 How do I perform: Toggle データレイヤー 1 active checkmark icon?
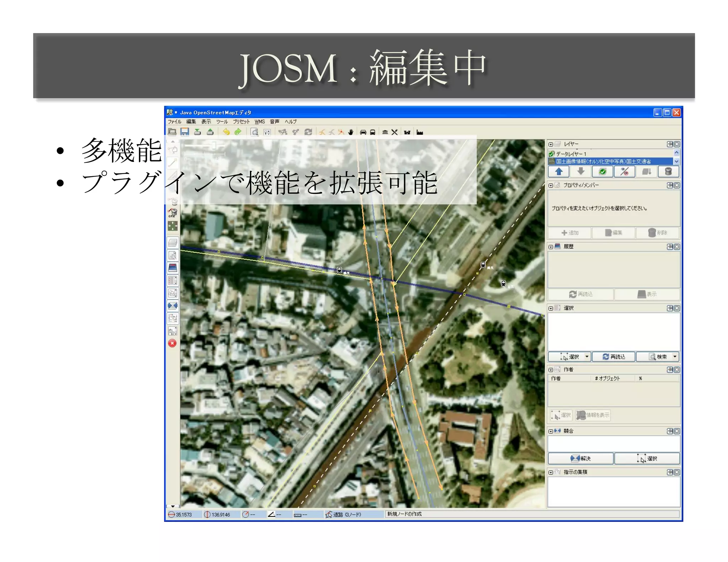click(x=552, y=154)
